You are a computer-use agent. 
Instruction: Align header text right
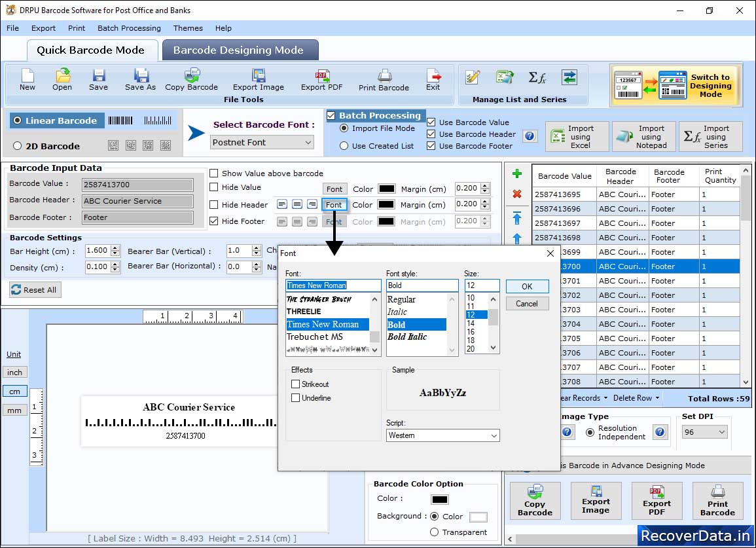coord(312,204)
